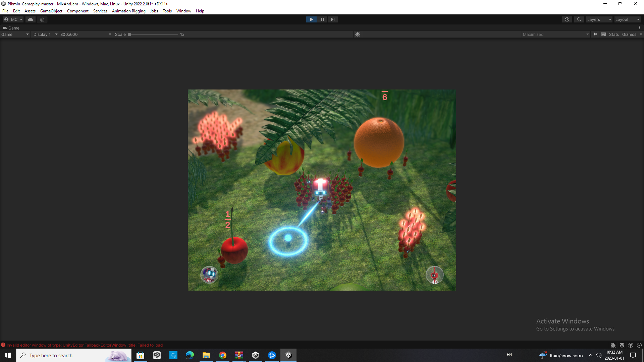644x362 pixels.
Task: Open Unity cloud services button
Action: pyautogui.click(x=31, y=19)
